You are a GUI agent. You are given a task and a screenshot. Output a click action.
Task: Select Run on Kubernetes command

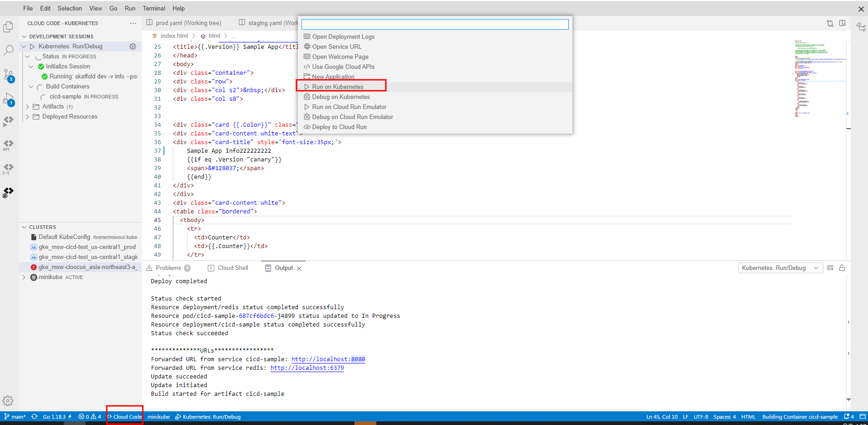pyautogui.click(x=435, y=87)
